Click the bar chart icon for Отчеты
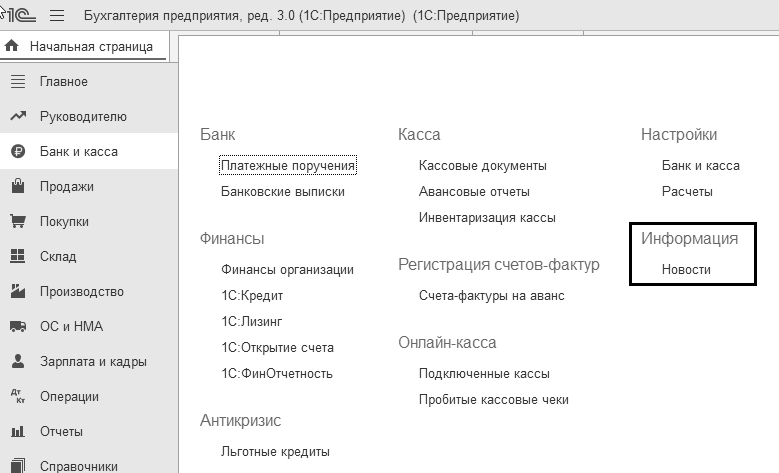The image size is (779, 473). tap(18, 431)
